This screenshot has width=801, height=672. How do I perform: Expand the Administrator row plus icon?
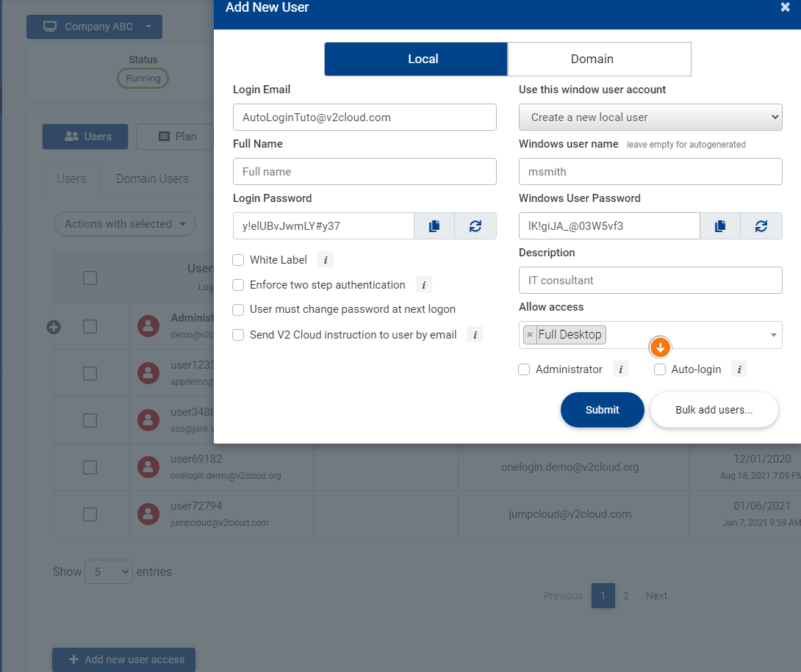(54, 327)
